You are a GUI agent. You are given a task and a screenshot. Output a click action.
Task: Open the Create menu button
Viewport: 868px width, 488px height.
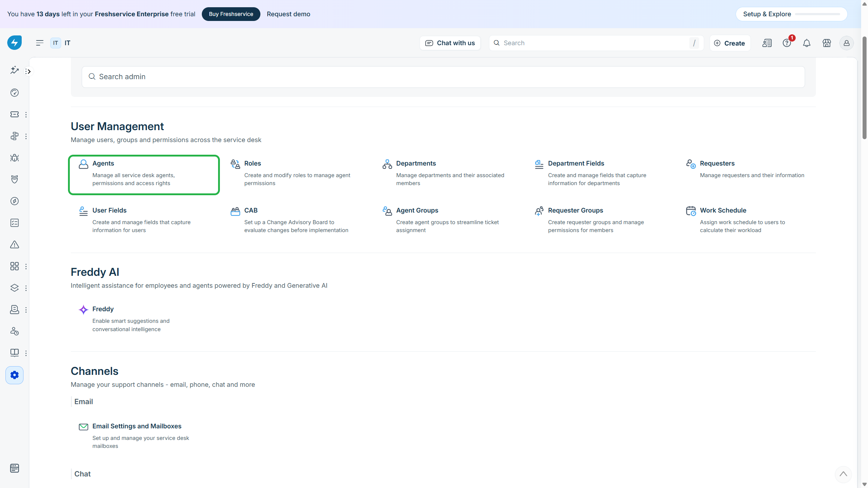coord(730,43)
